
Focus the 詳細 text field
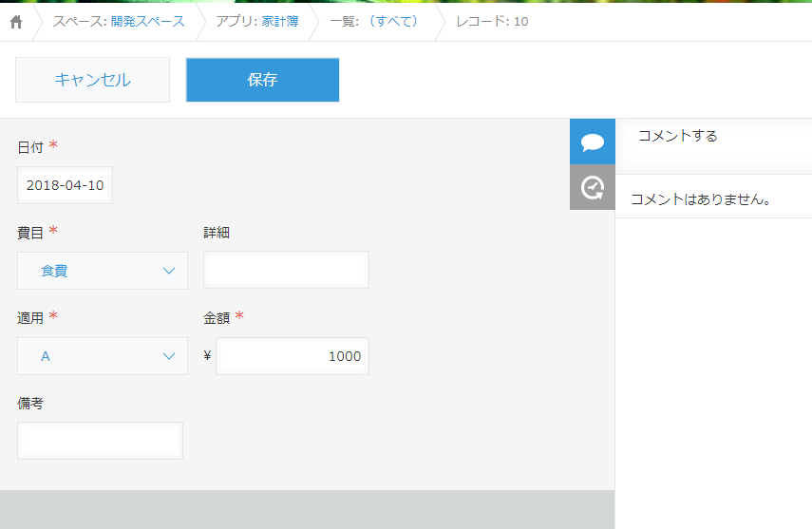(287, 270)
